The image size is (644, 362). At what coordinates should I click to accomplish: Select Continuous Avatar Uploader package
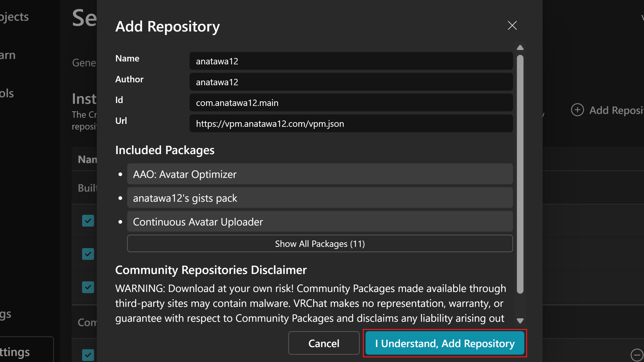[320, 222]
